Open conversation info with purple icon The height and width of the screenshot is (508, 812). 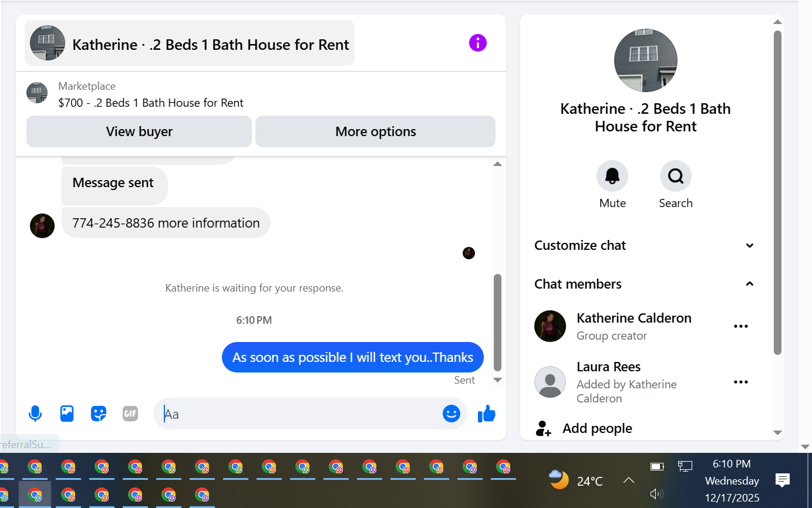pos(477,43)
